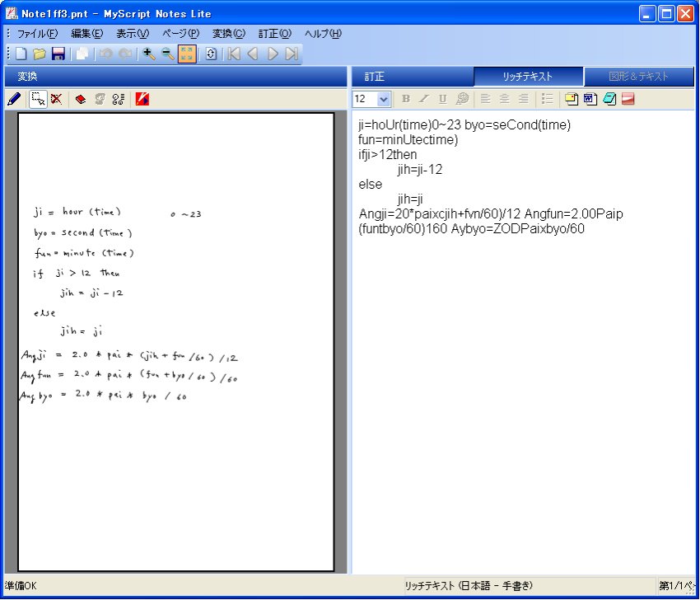Delete selection with the red X tool
The height and width of the screenshot is (600, 700).
click(57, 100)
